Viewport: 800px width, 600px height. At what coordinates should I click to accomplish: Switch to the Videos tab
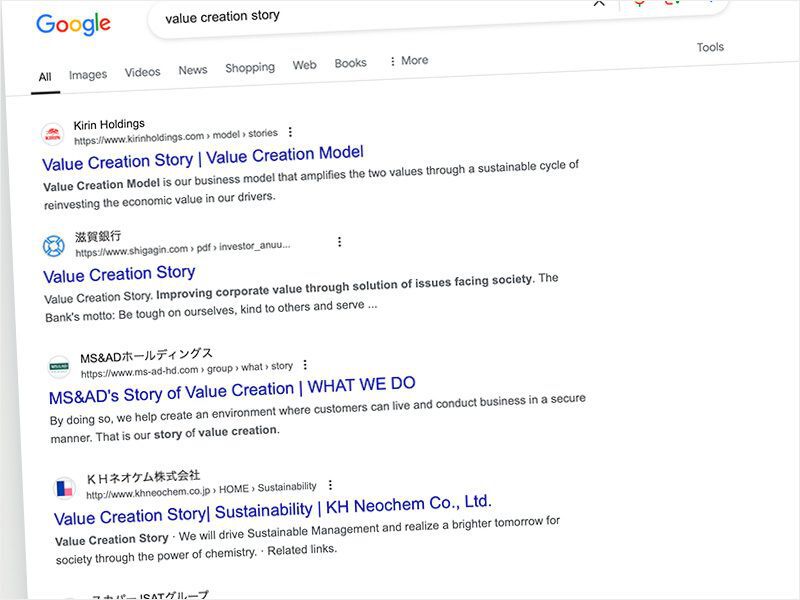(x=142, y=72)
